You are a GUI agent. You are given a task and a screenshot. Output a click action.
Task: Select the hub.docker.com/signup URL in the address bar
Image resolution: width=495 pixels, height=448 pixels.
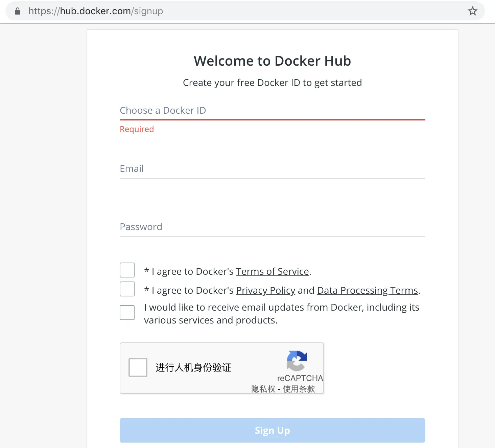[x=96, y=11]
